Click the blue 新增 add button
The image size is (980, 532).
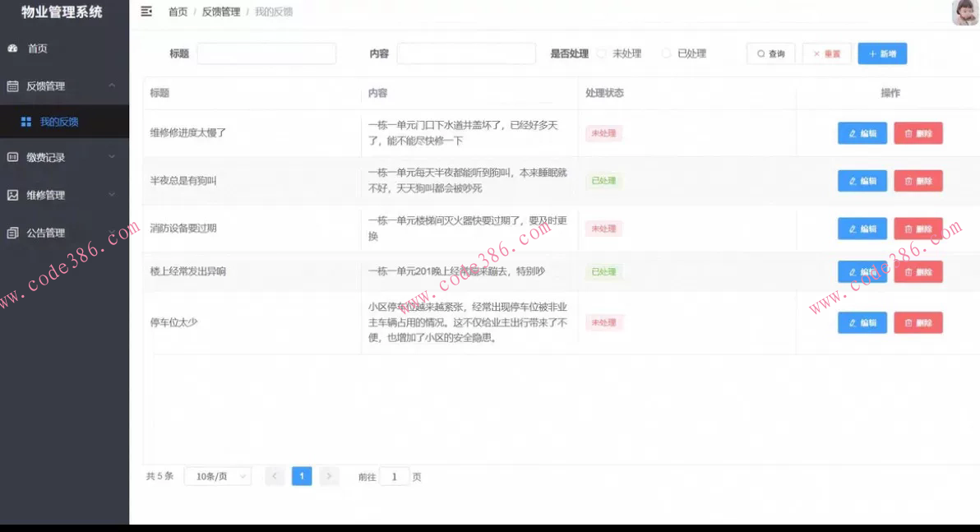tap(882, 53)
